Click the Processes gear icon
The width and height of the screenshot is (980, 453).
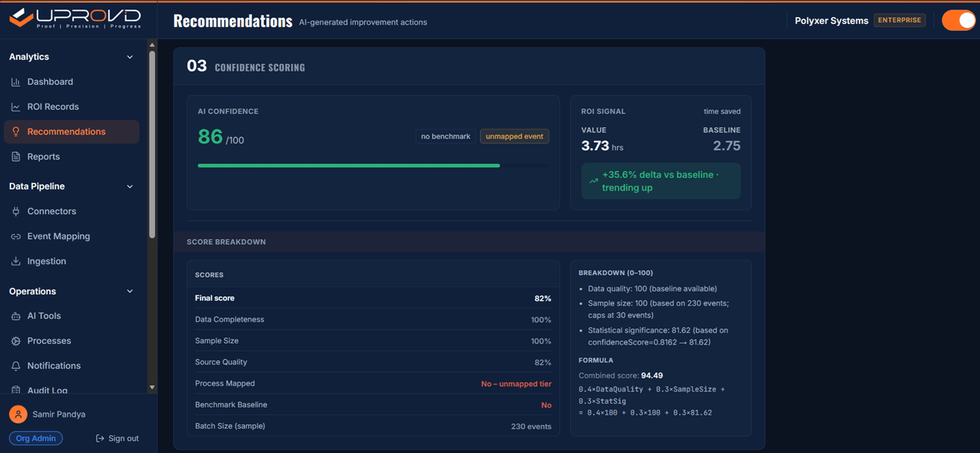point(16,341)
